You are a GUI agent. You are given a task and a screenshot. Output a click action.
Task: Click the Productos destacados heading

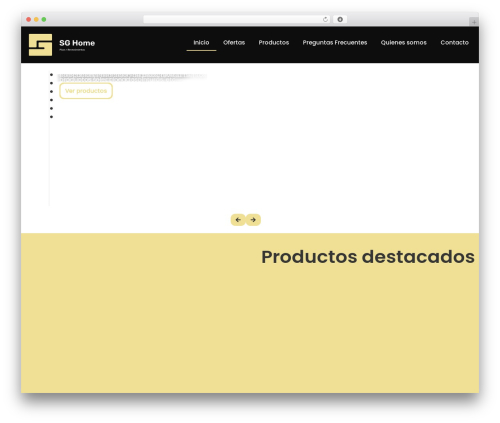[368, 257]
